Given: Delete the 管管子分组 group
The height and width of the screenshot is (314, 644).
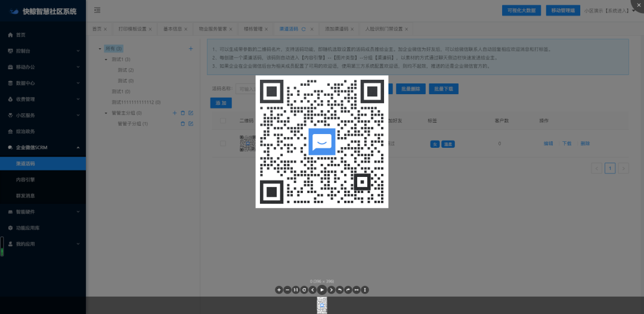Looking at the screenshot, I should pyautogui.click(x=183, y=123).
